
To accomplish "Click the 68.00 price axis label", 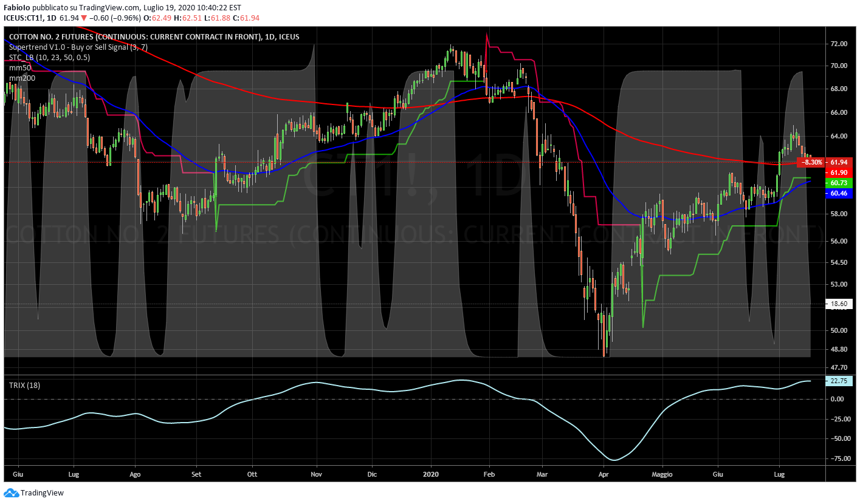I will pos(839,89).
